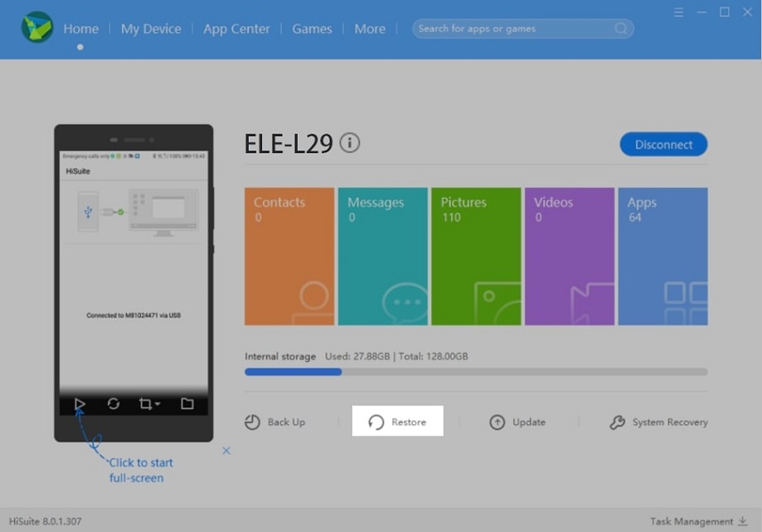Start full-screen phone display play icon
Screen dimensions: 762x532
(79, 404)
